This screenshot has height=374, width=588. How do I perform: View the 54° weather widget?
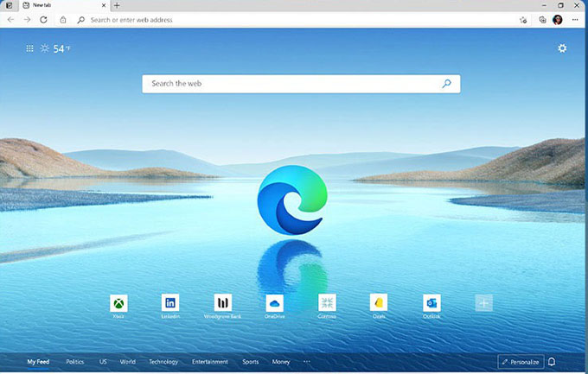(55, 48)
